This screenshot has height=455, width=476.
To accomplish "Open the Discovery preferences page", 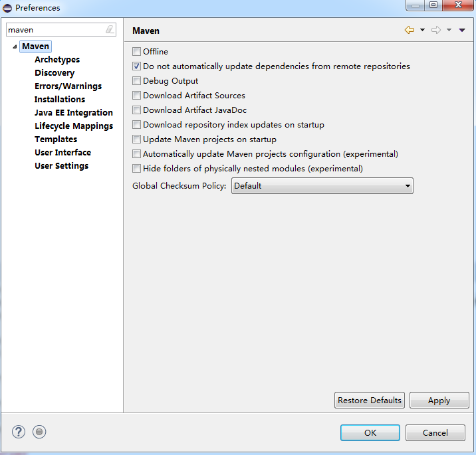I will pyautogui.click(x=55, y=73).
